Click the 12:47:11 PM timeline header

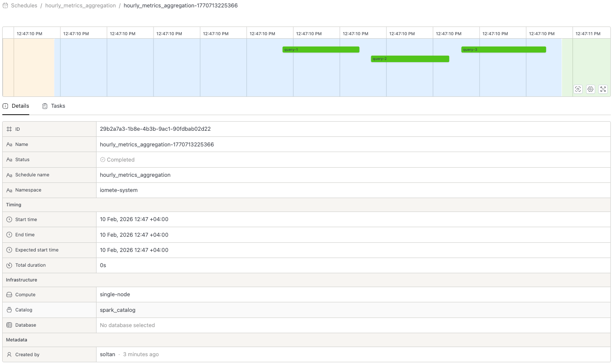click(587, 33)
